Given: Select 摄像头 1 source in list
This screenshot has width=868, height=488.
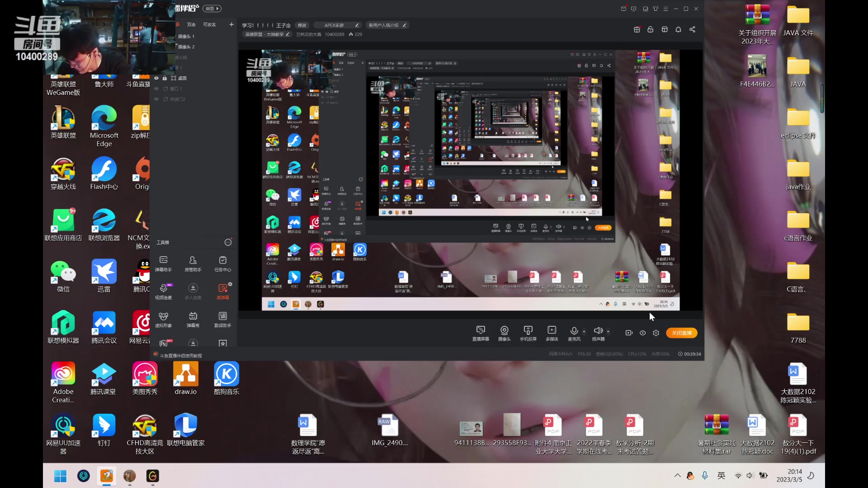Looking at the screenshot, I should (x=186, y=36).
